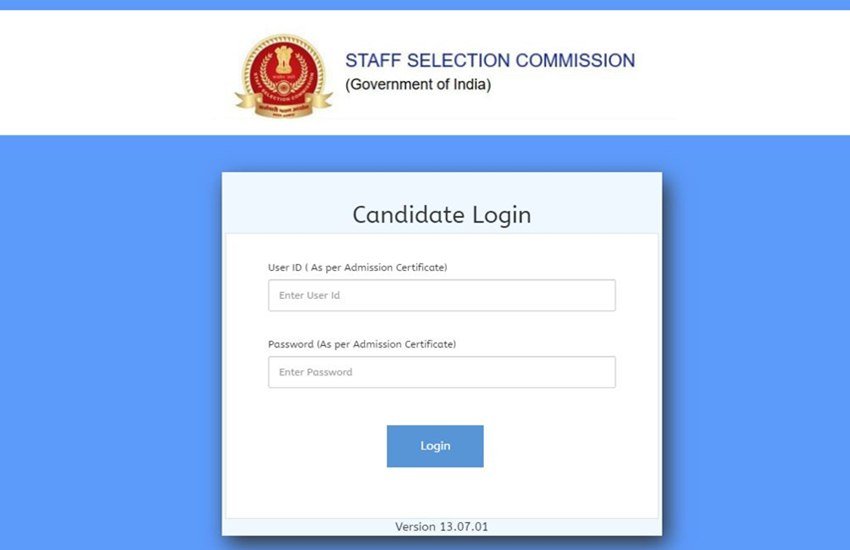The width and height of the screenshot is (850, 550).
Task: Click blue area between header and login card
Action: pos(441,153)
